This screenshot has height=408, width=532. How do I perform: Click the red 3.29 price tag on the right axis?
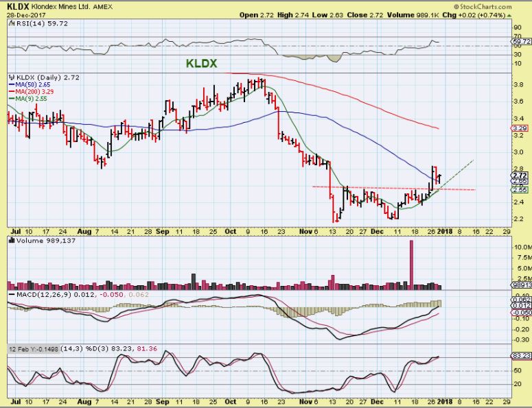click(x=520, y=128)
